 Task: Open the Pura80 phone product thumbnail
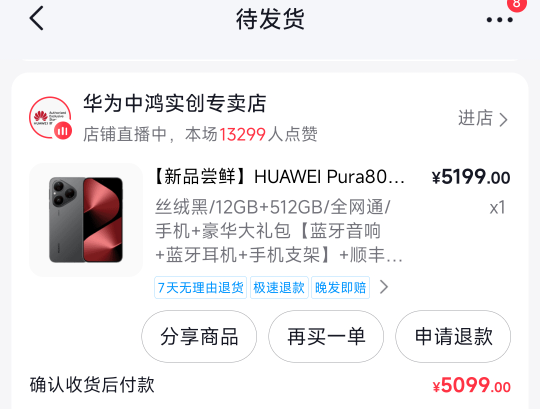pyautogui.click(x=86, y=220)
